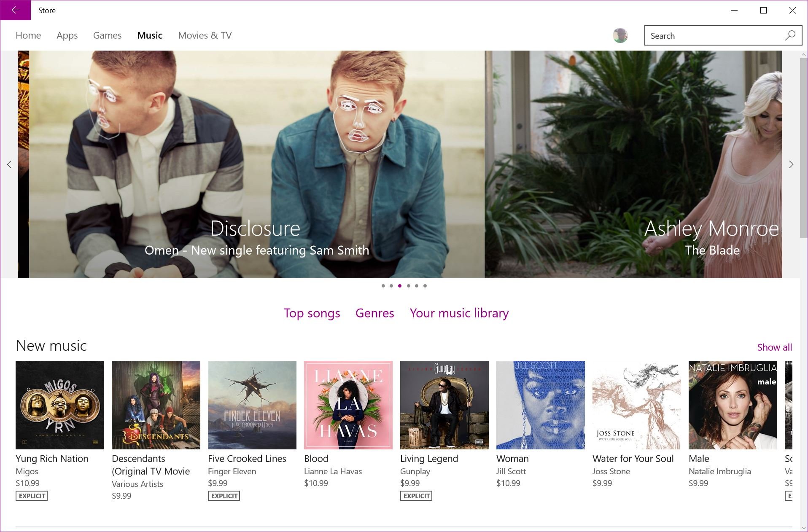This screenshot has width=808, height=532.
Task: Open Living Legend album cover
Action: click(x=444, y=405)
